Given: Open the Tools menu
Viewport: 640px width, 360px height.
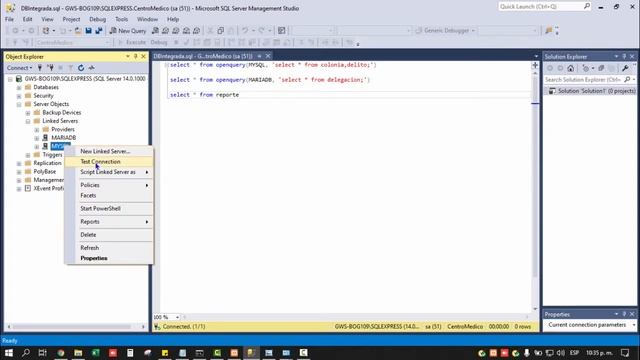Looking at the screenshot, I should pos(121,19).
